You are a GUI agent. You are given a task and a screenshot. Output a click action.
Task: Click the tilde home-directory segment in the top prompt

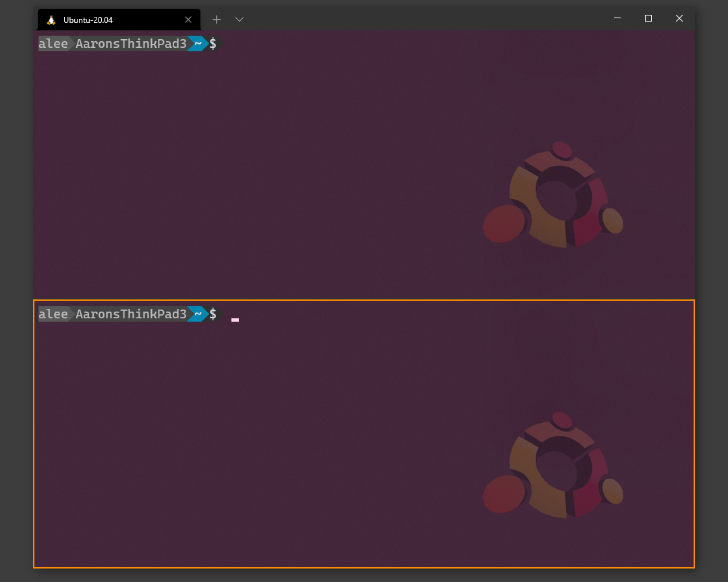click(x=196, y=43)
